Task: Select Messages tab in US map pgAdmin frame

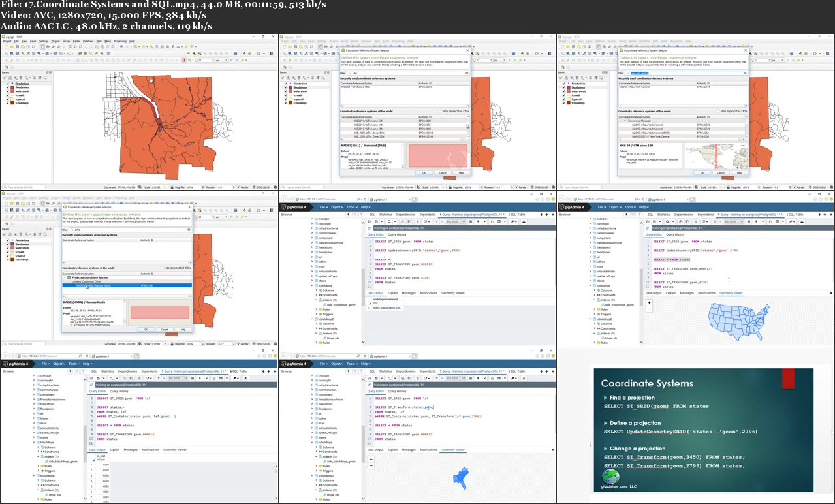Action: pyautogui.click(x=687, y=293)
